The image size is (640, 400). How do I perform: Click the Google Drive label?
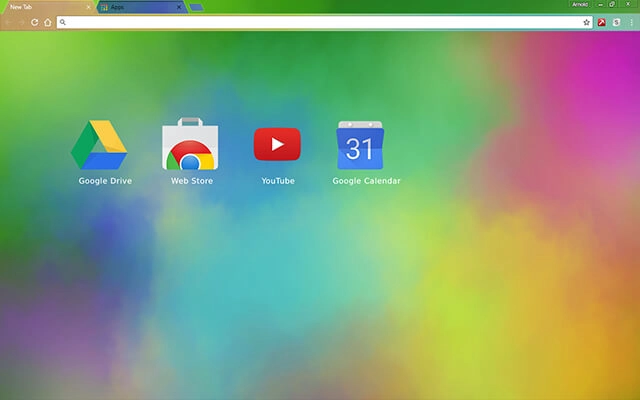(x=105, y=181)
